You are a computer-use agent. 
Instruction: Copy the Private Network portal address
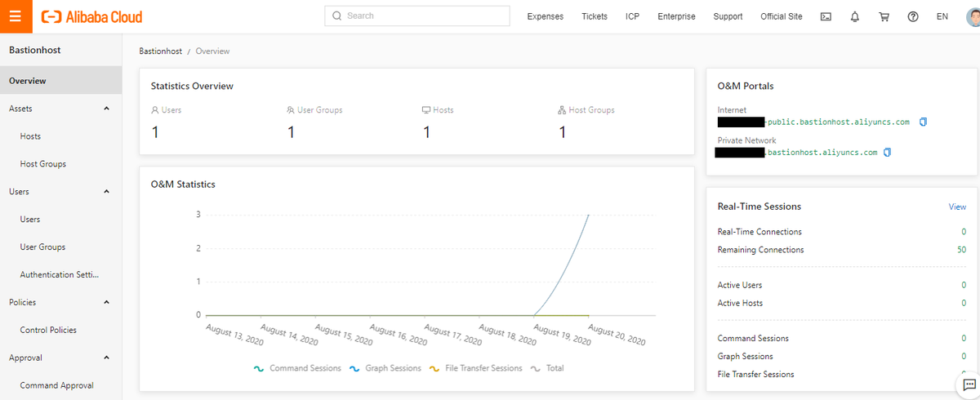point(888,153)
